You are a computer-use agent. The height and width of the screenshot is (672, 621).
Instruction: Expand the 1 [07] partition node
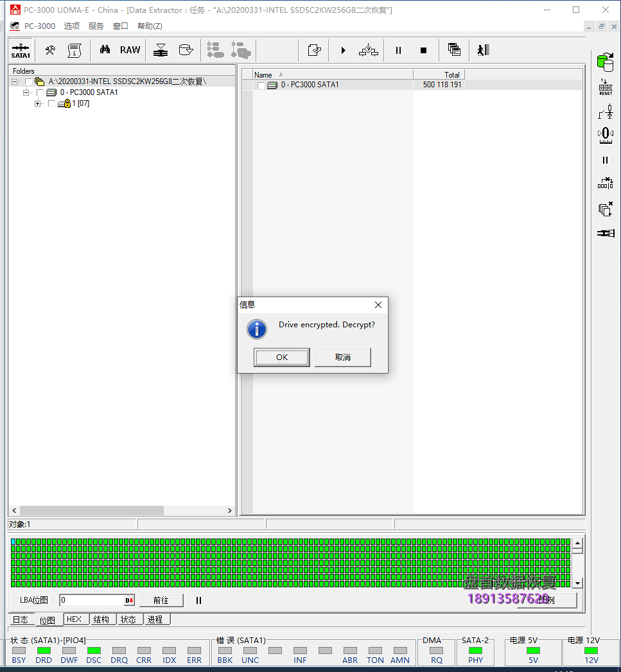(38, 104)
